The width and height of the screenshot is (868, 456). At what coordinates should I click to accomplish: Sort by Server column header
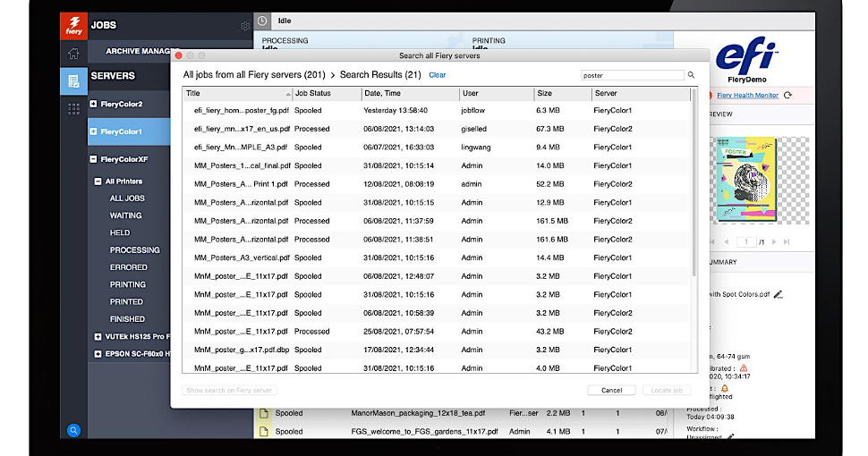[641, 94]
